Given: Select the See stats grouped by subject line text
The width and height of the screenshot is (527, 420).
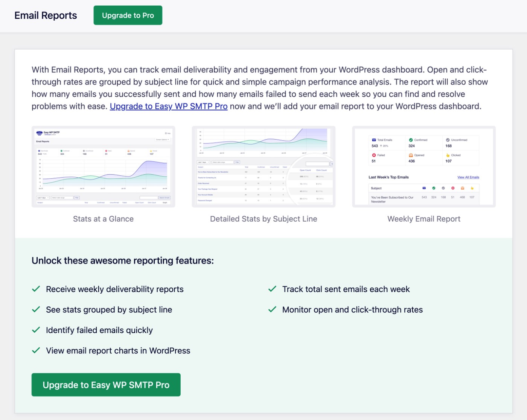Looking at the screenshot, I should 109,310.
